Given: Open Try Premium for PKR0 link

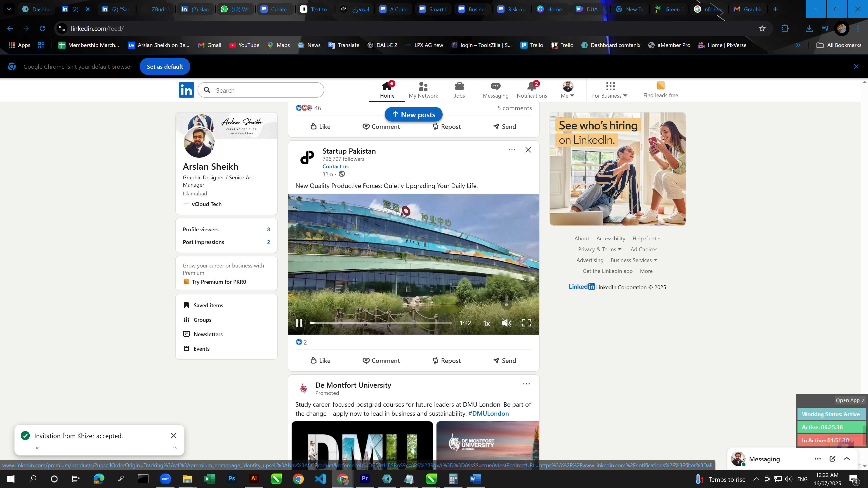Looking at the screenshot, I should [215, 282].
